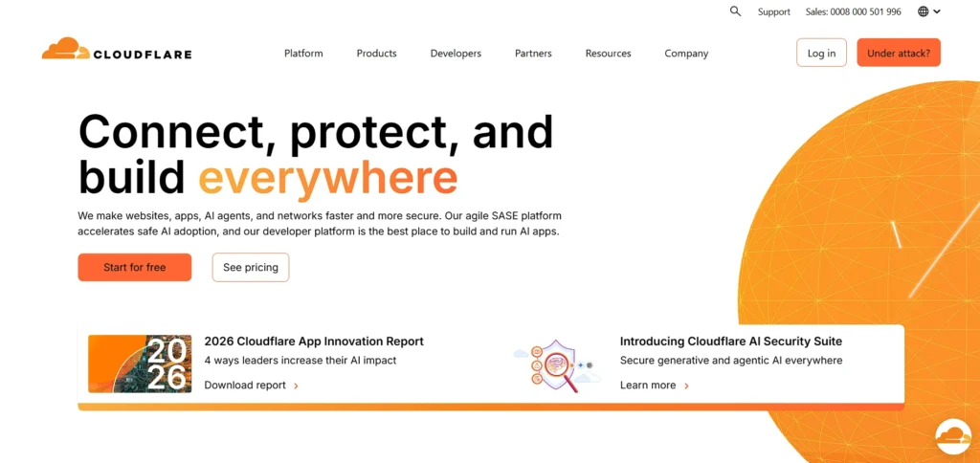Click the arrow next to Learn more
The image size is (980, 463).
point(686,386)
